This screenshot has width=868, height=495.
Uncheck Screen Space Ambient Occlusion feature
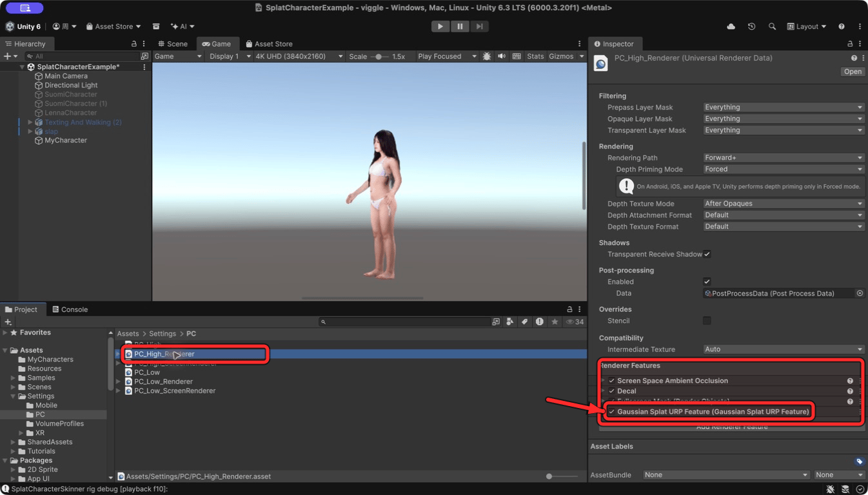click(612, 381)
